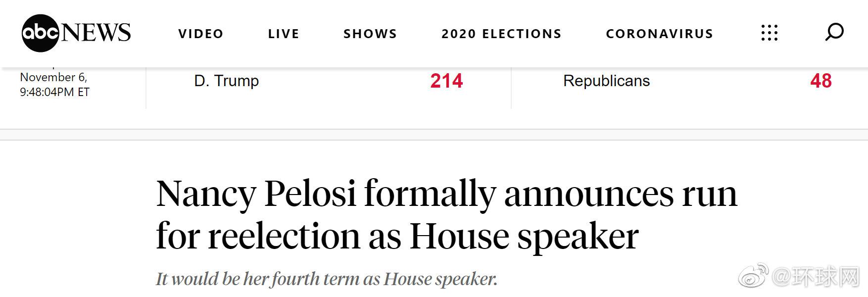This screenshot has width=868, height=297.
Task: Click the NEWS wordmark beside the logo
Action: point(96,33)
